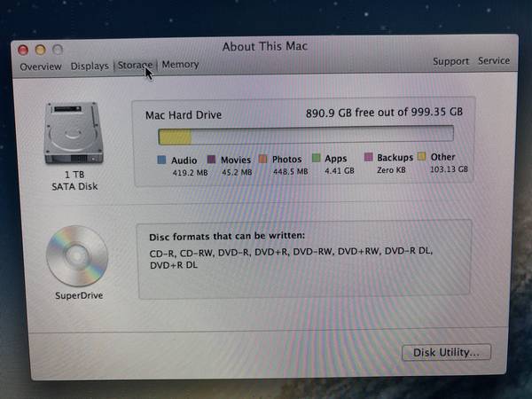Click the green Apps legend swatch
Viewport: 532px width, 399px height.
pyautogui.click(x=317, y=160)
